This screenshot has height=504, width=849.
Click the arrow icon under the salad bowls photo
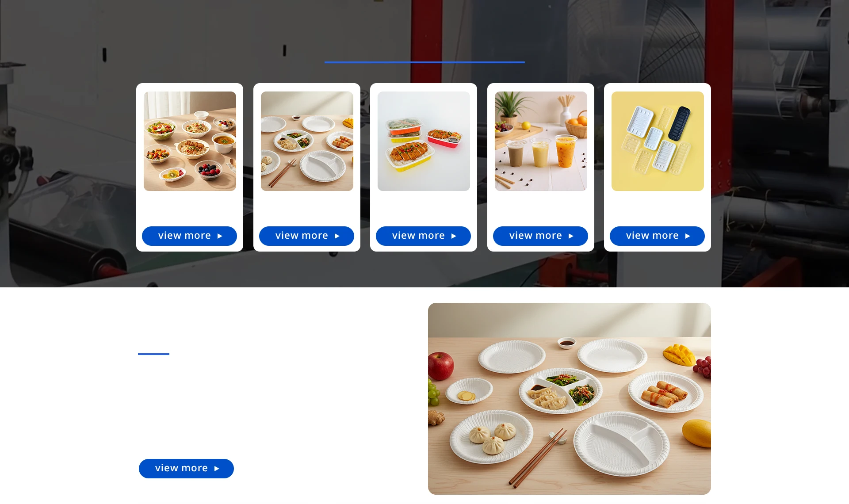point(220,236)
